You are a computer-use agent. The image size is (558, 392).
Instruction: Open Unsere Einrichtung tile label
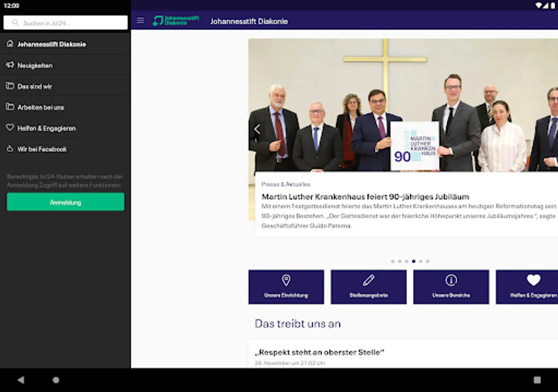286,295
